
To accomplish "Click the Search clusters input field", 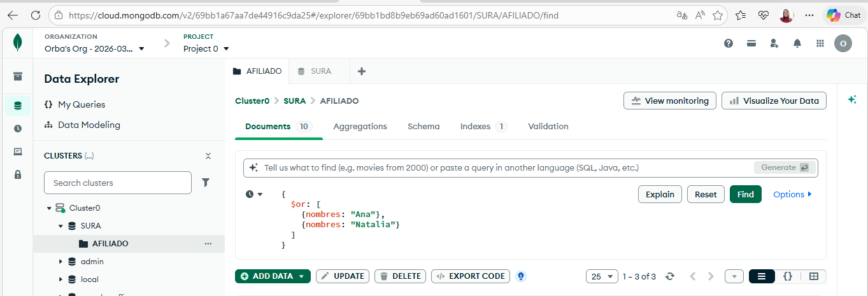I will (117, 183).
